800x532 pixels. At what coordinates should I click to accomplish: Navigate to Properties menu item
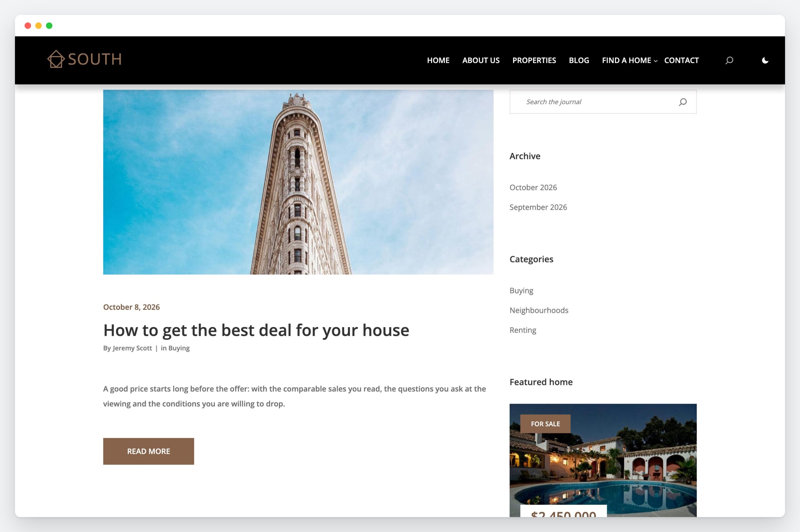(x=534, y=60)
